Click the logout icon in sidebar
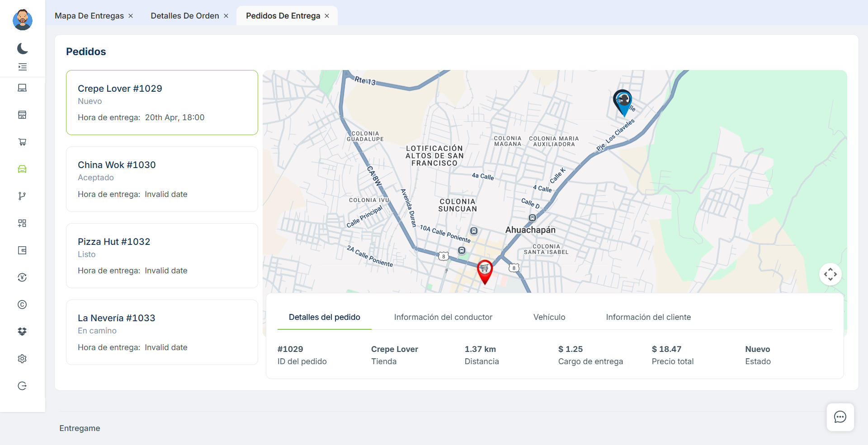 pos(22,386)
